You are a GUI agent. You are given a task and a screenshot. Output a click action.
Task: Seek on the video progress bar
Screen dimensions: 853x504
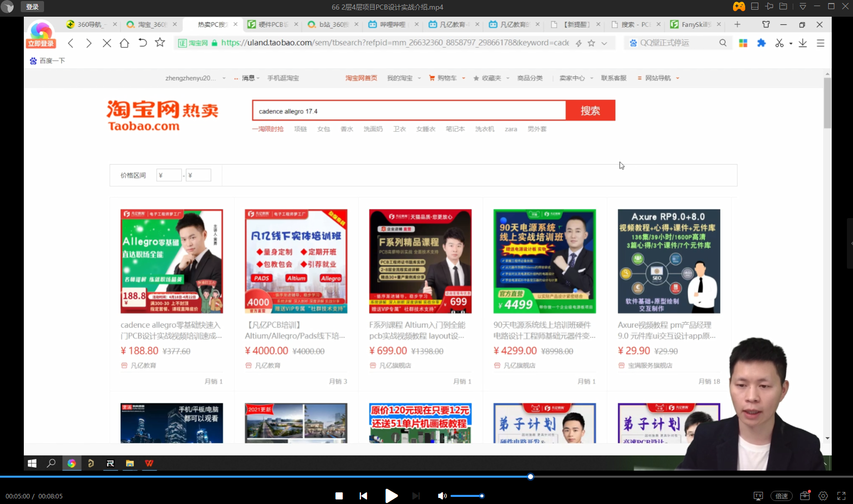tap(426, 477)
